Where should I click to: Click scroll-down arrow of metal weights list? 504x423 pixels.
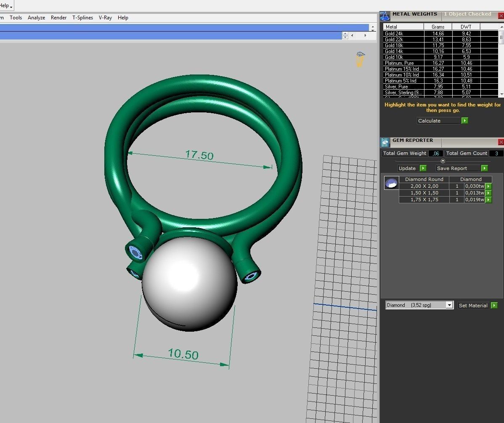pos(501,94)
